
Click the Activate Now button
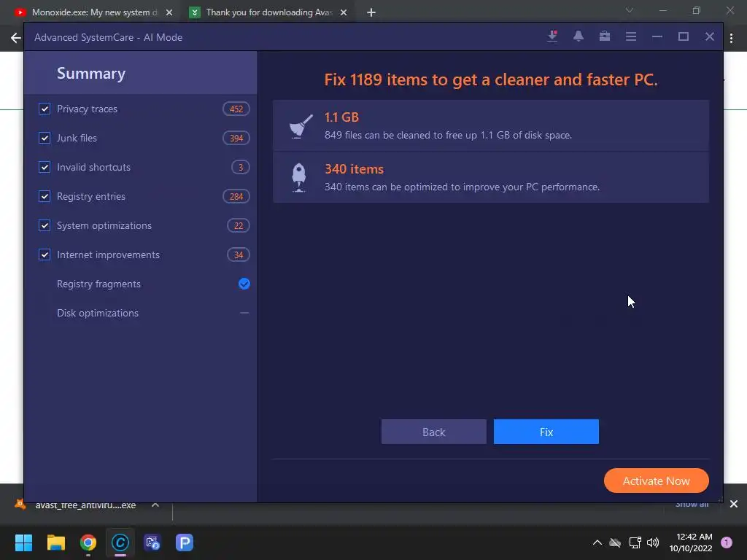(x=656, y=481)
